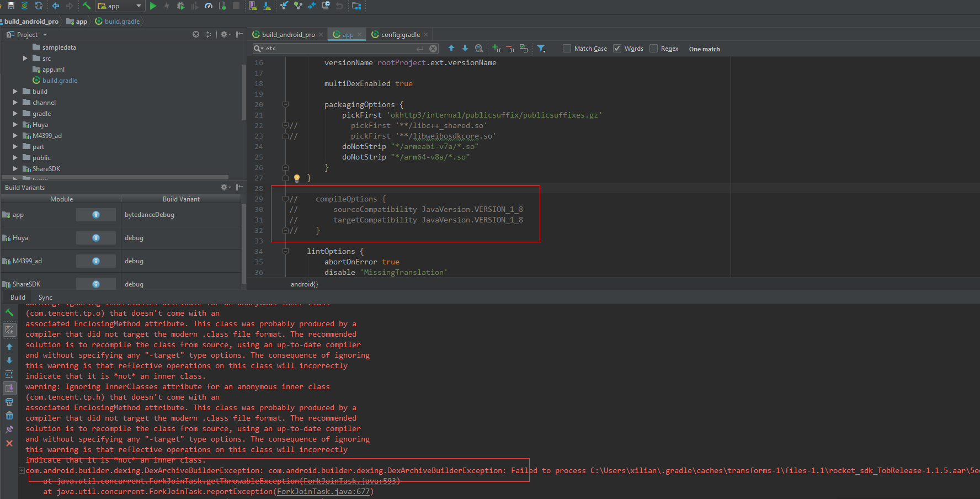Toggle the text view mode icon in the Build panel
The width and height of the screenshot is (980, 499).
click(9, 330)
